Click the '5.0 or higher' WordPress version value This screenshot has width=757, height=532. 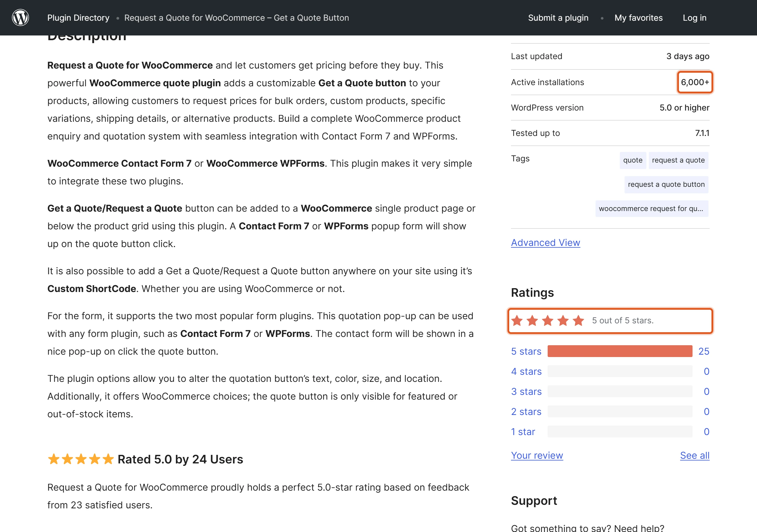point(685,108)
